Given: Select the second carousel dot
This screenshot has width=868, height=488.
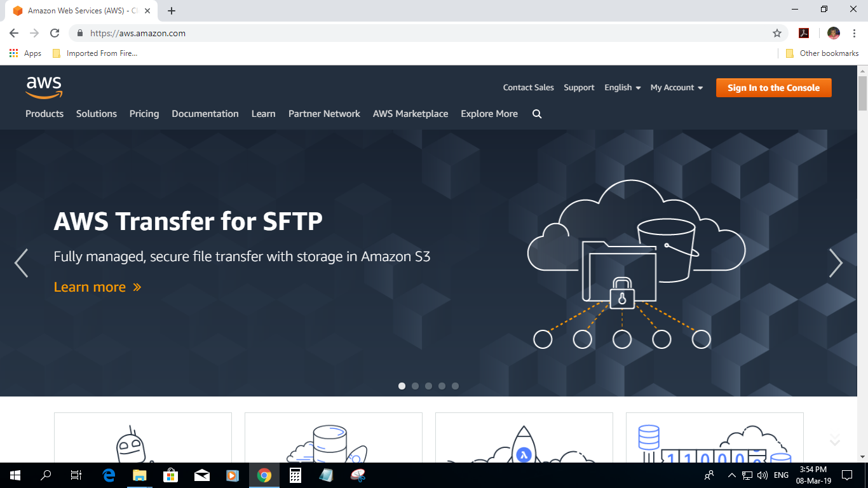Looking at the screenshot, I should point(415,386).
